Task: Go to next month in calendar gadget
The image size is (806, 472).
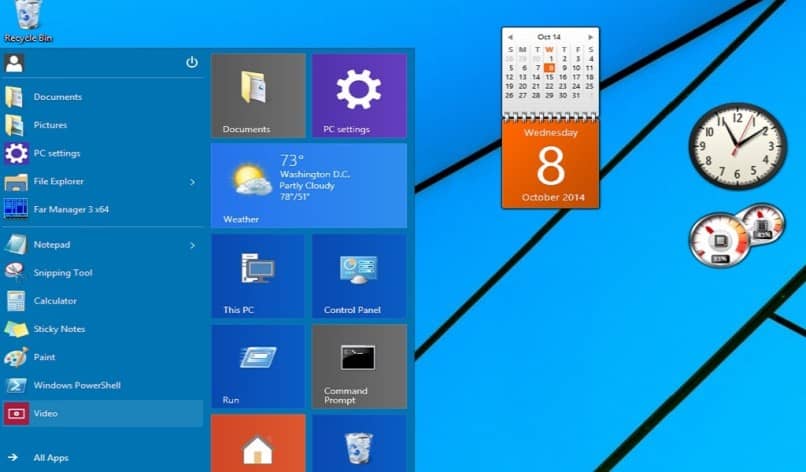Action: click(591, 37)
